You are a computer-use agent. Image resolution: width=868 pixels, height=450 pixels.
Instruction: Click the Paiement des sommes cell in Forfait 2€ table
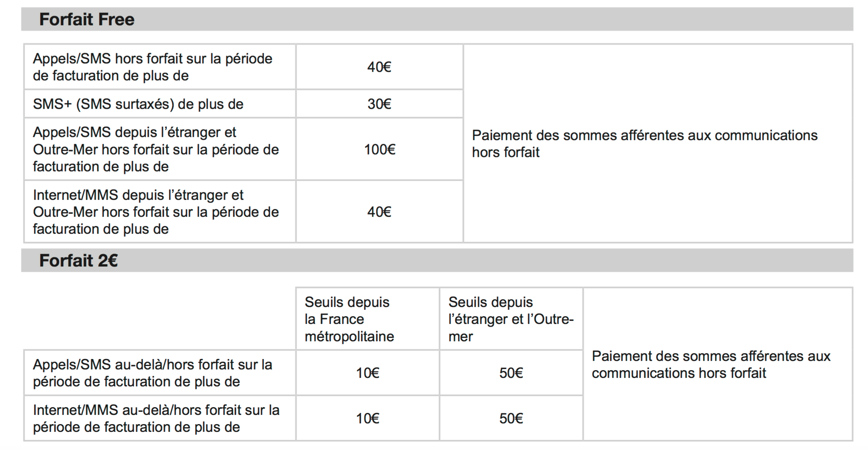(x=711, y=364)
